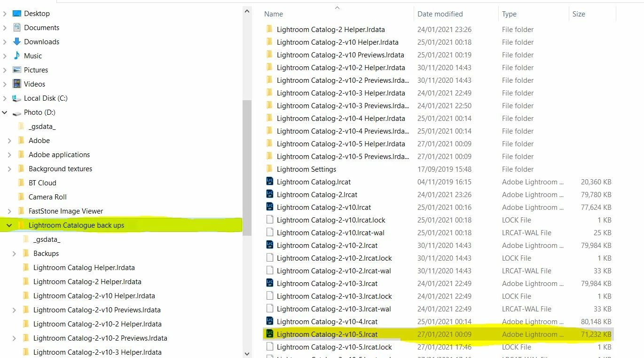Click the Lightroom Catalog-2-v10-5.lrcat file icon
The width and height of the screenshot is (644, 358).
[269, 334]
